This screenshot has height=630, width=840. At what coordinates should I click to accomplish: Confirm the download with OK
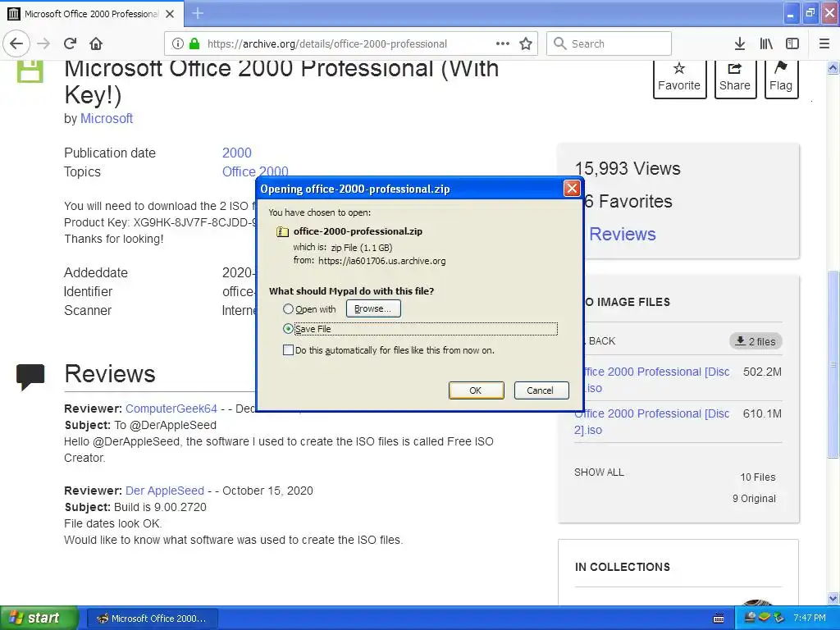[x=476, y=390]
